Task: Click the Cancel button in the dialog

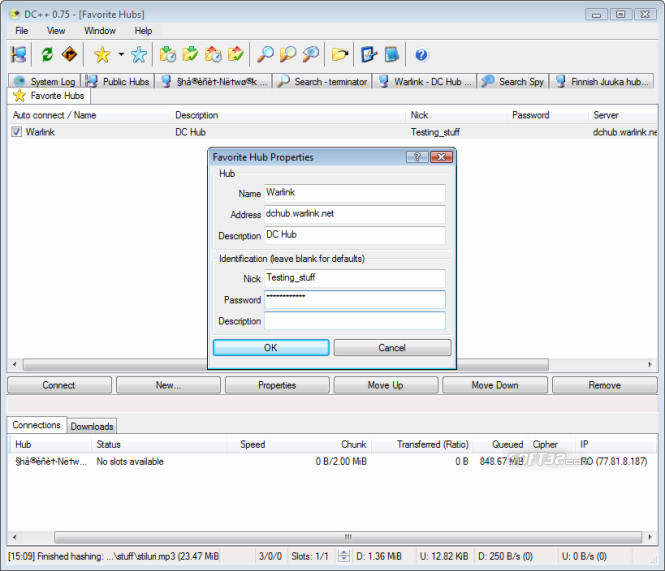Action: pos(392,348)
